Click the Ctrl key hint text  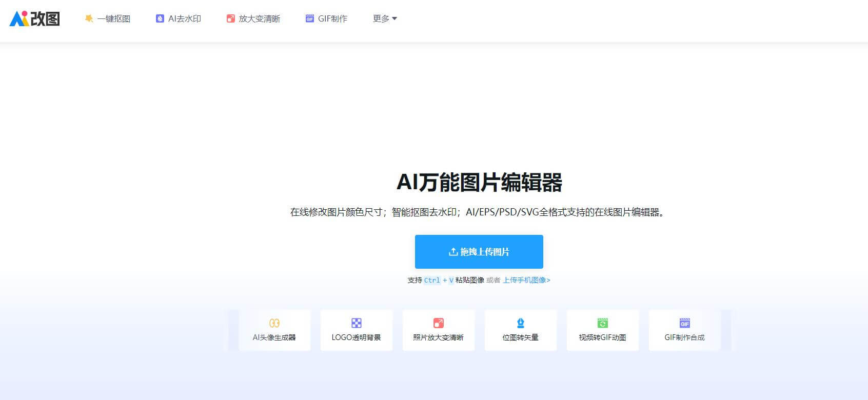432,280
